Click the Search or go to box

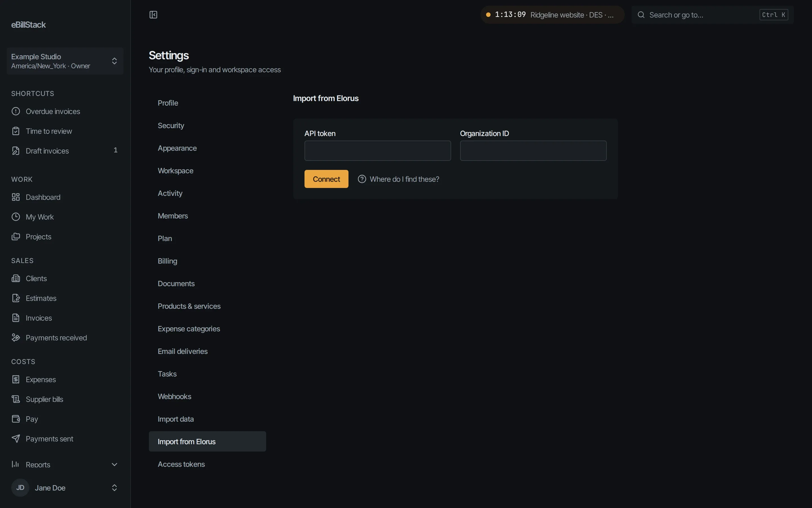712,15
